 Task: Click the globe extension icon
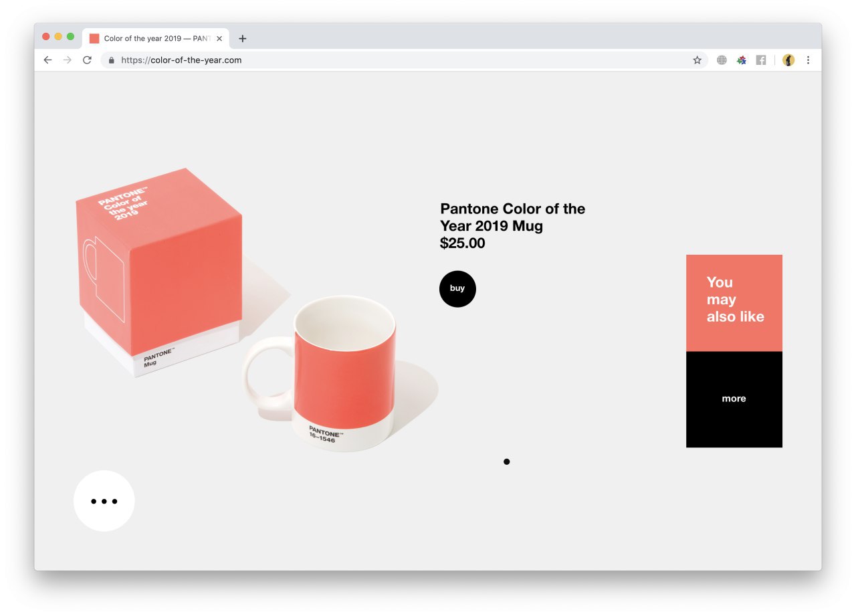[722, 60]
